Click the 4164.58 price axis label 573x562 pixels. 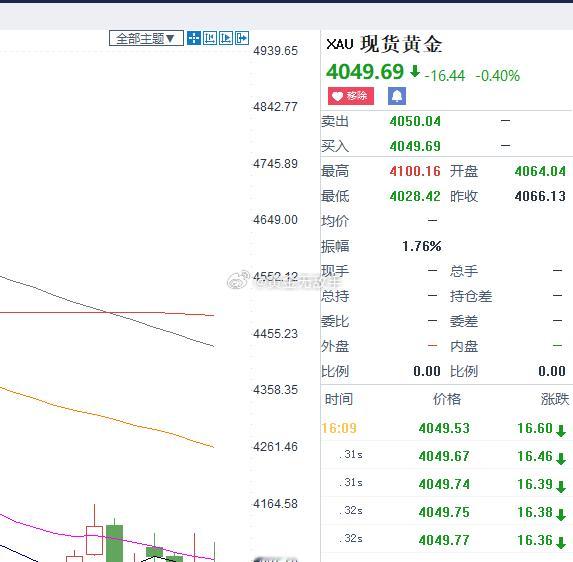[276, 504]
